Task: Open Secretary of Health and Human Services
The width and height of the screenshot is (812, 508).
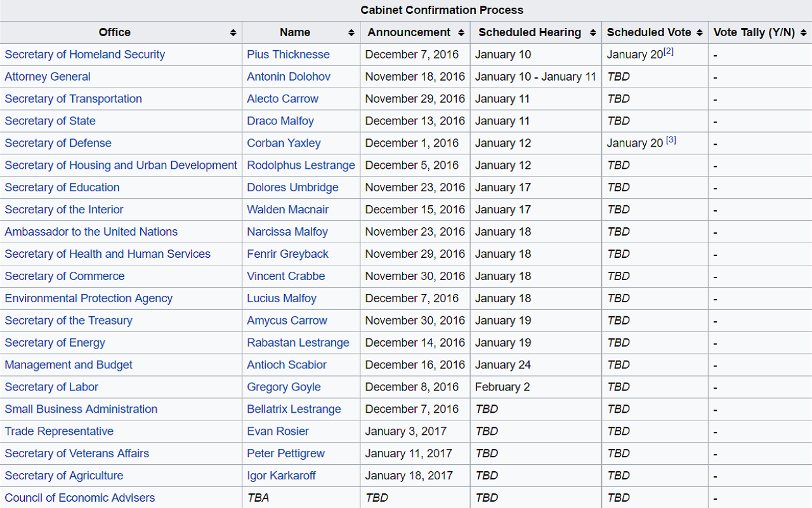Action: coord(107,254)
